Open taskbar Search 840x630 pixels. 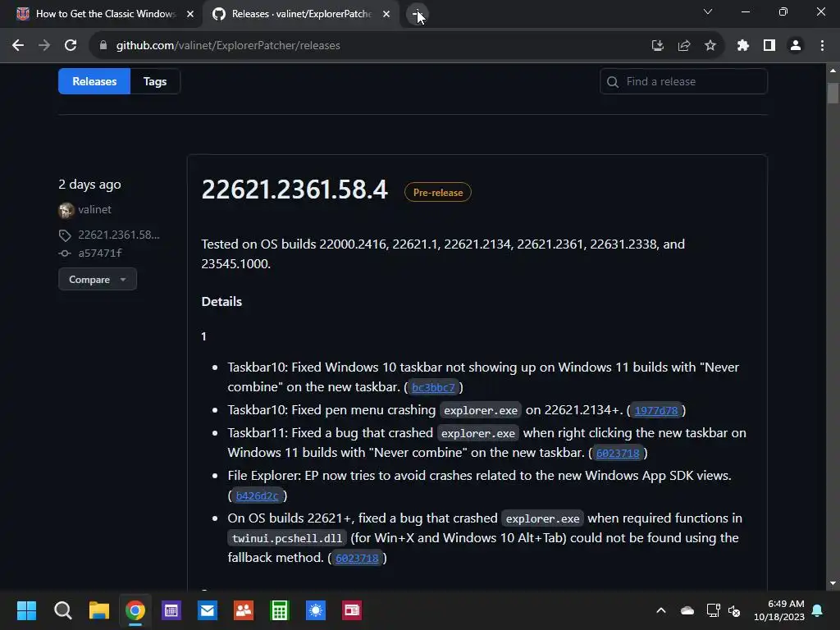click(x=62, y=610)
